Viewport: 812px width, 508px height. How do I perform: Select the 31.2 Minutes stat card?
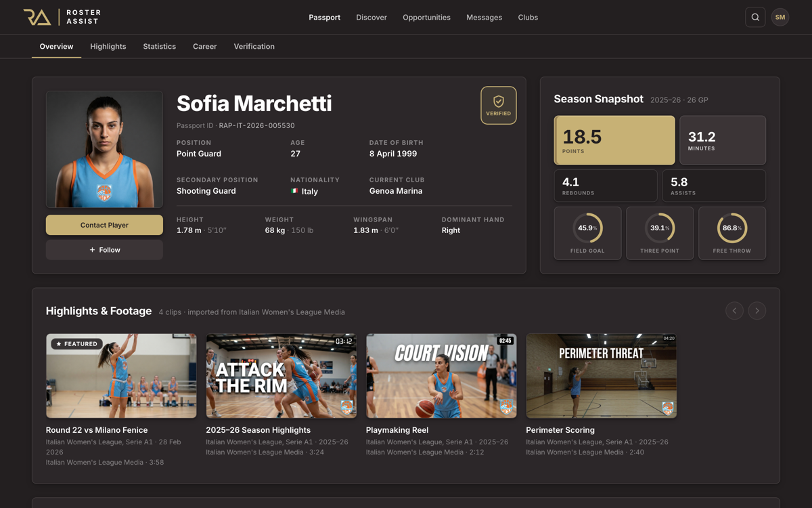click(x=723, y=140)
